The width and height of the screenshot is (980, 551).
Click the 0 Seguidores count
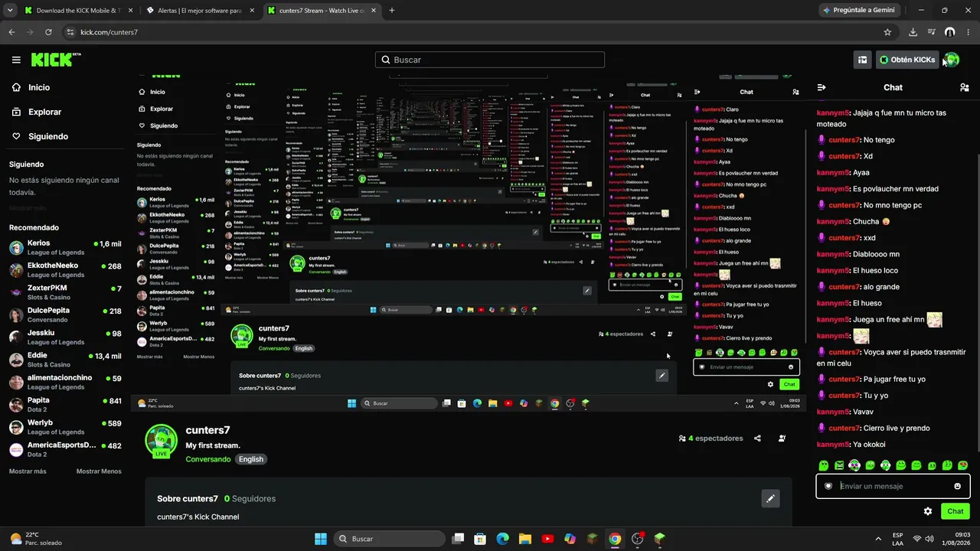(x=250, y=499)
